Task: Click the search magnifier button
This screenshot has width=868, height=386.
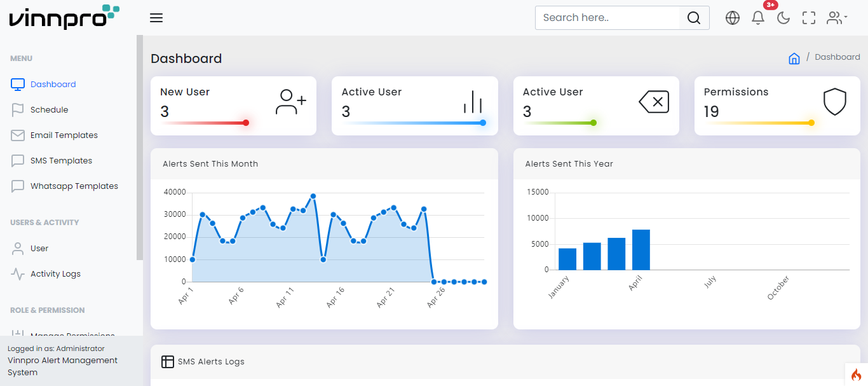Action: click(694, 18)
